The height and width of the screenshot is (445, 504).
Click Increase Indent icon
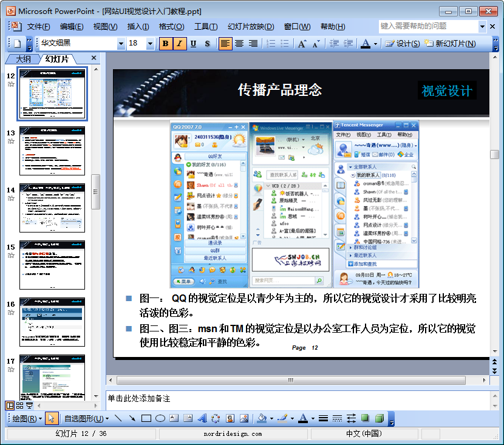[348, 44]
